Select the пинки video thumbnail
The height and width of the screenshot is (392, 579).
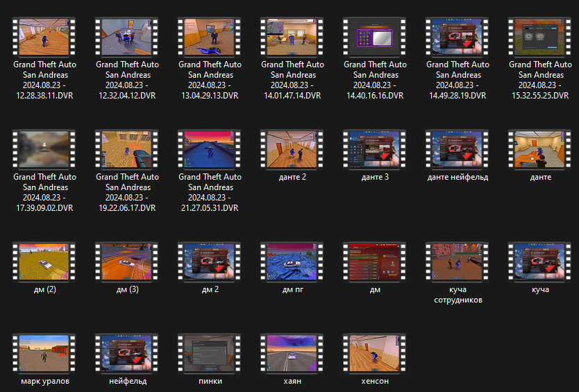[x=210, y=354]
